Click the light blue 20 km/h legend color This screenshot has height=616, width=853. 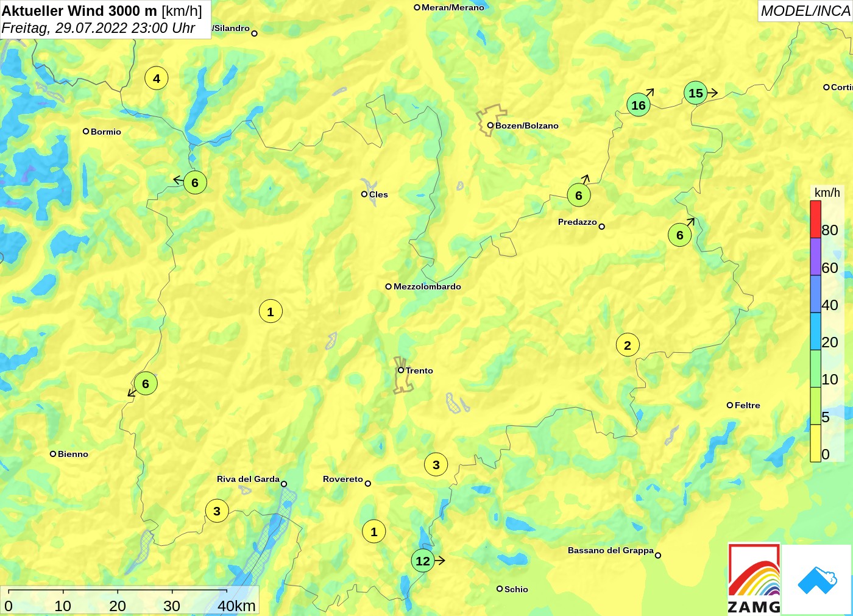coord(815,331)
